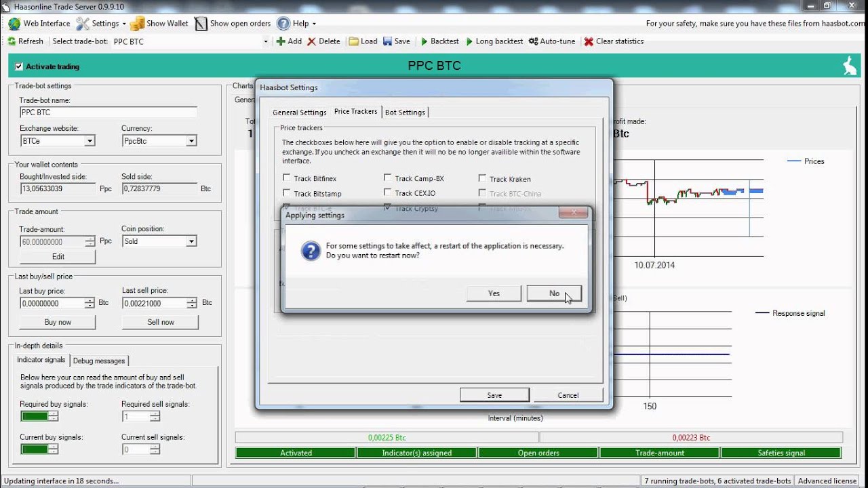Click the Save disk icon in toolbar

[x=387, y=41]
